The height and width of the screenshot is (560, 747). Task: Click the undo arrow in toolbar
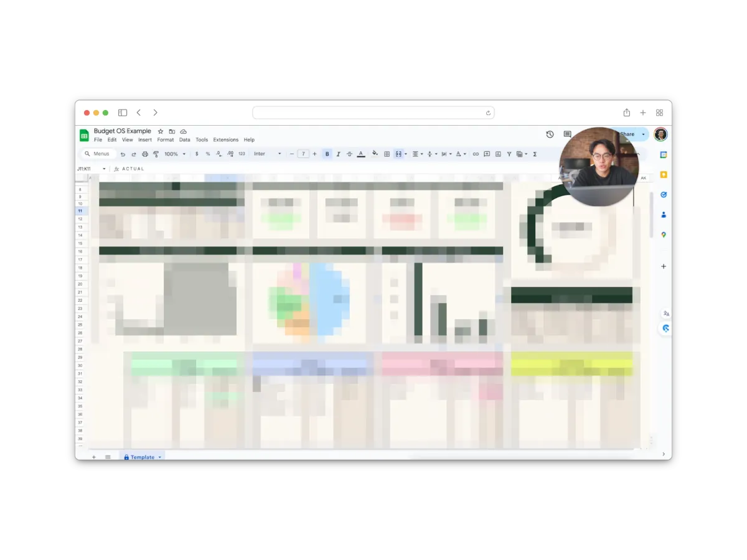tap(123, 154)
